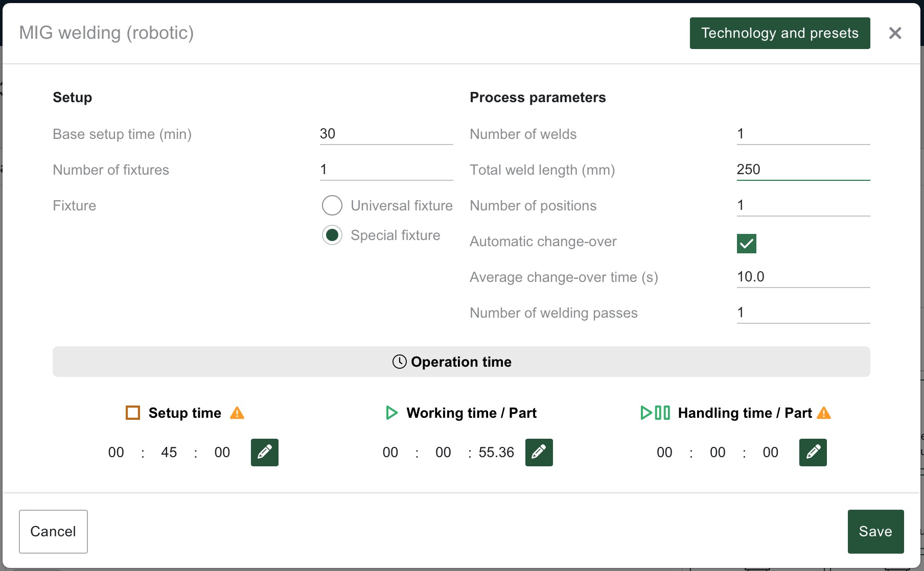924x571 pixels.
Task: Click the Handling time warning triangle
Action: tap(824, 413)
